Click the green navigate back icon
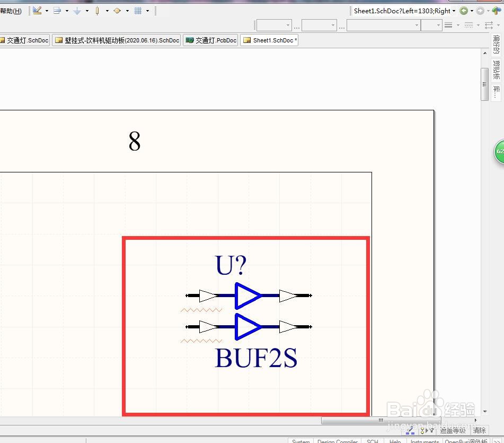 click(464, 11)
